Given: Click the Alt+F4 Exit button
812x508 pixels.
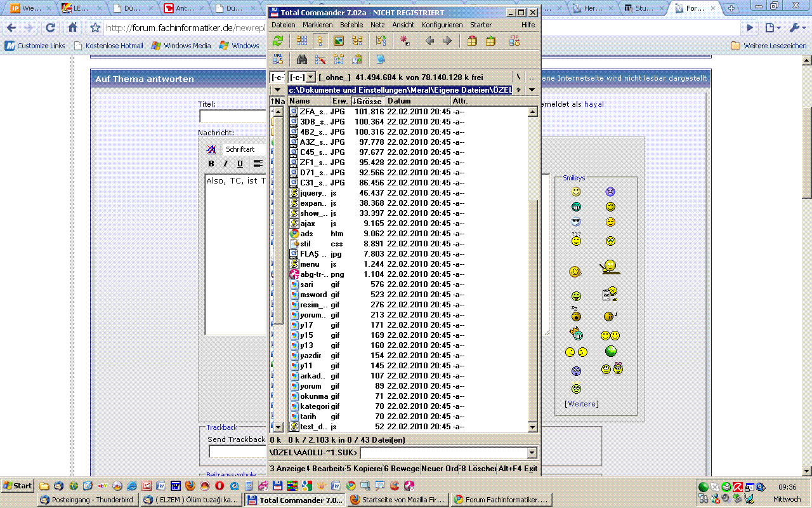Looking at the screenshot, I should (518, 469).
